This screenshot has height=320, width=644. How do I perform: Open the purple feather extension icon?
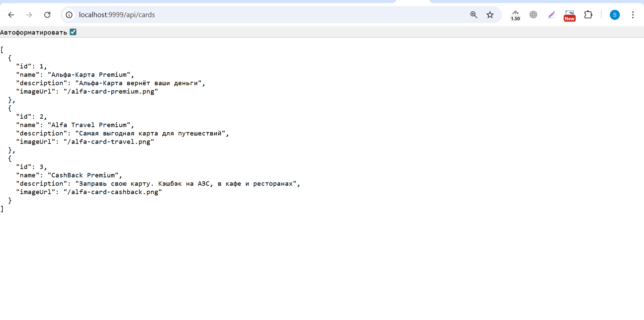(551, 15)
